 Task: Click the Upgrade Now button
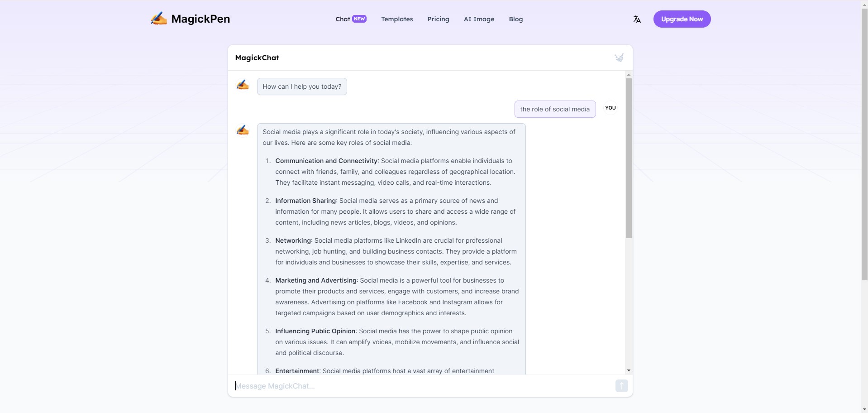click(682, 19)
